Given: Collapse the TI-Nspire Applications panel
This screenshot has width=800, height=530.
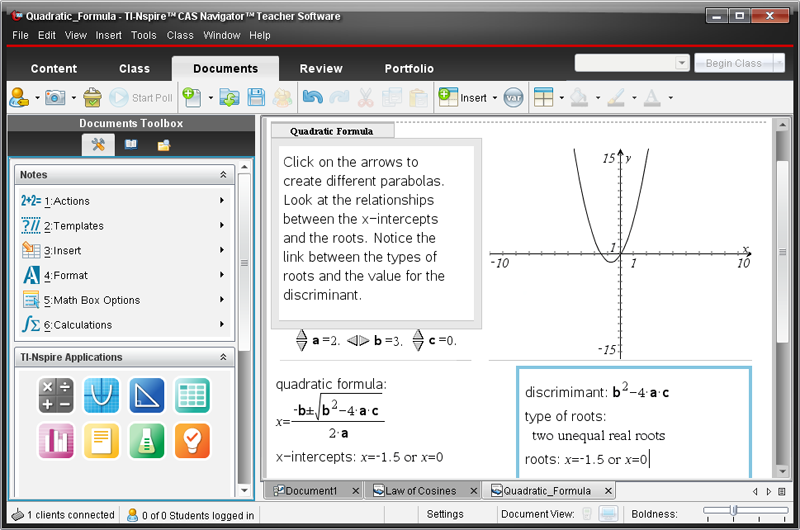Looking at the screenshot, I should (223, 357).
